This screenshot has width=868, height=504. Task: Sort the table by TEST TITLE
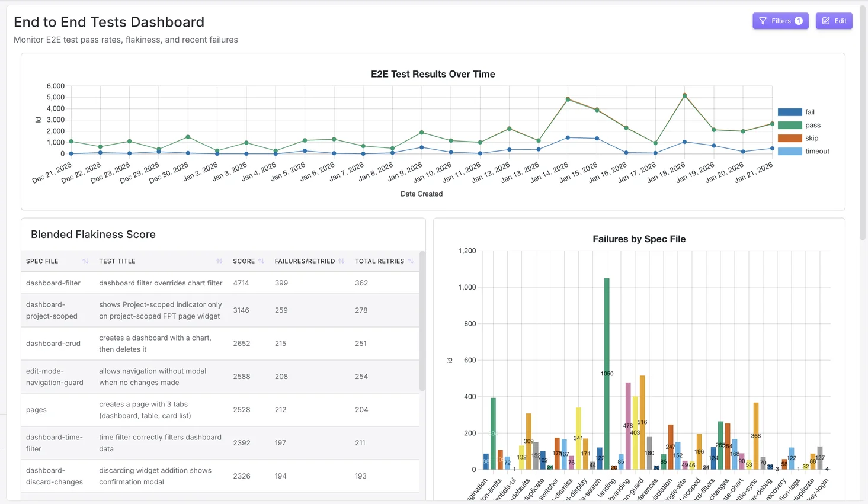tap(220, 261)
